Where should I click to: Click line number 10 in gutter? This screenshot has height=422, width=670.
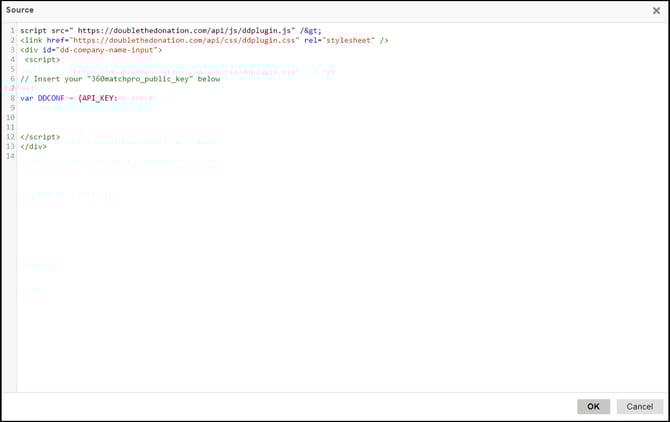[11, 117]
